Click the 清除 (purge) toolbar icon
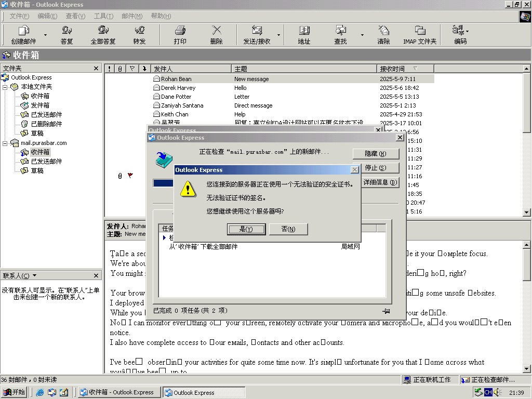The image size is (532, 399). coord(383,35)
